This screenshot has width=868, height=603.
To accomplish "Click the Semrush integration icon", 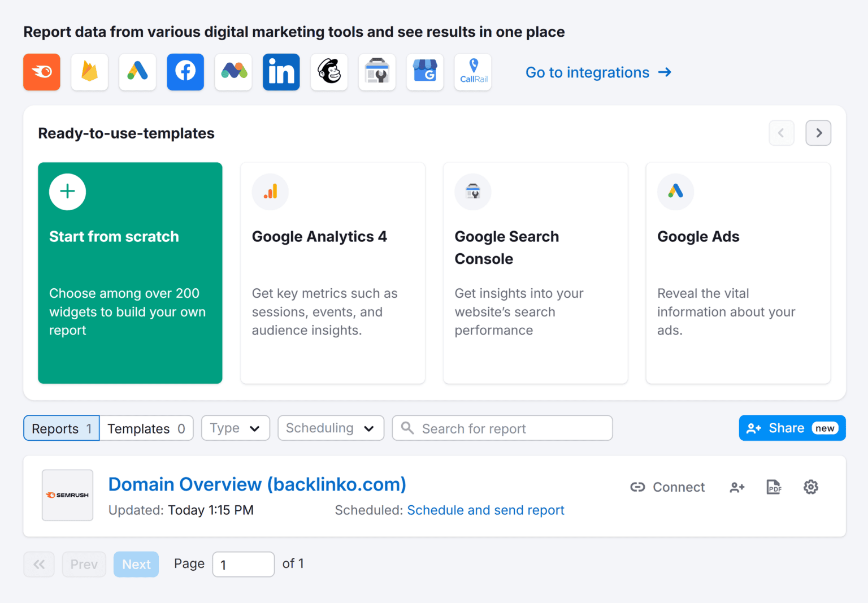I will (42, 72).
